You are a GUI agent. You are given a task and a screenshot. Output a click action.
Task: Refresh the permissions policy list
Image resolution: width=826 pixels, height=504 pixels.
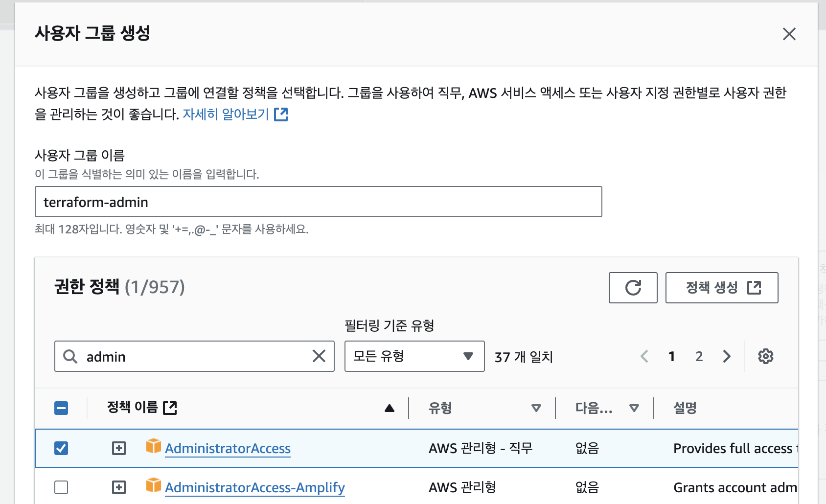pos(633,288)
